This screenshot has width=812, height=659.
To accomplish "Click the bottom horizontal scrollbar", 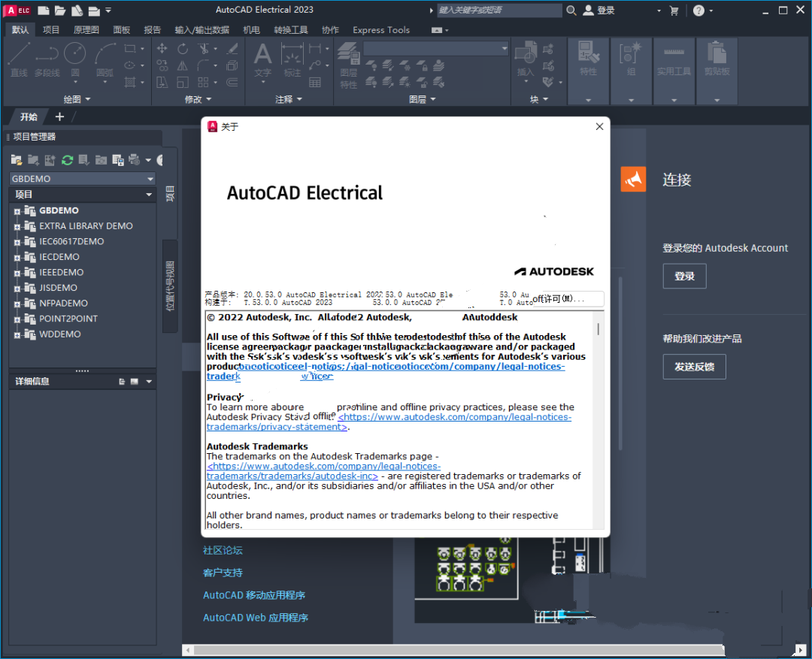I will 459,650.
